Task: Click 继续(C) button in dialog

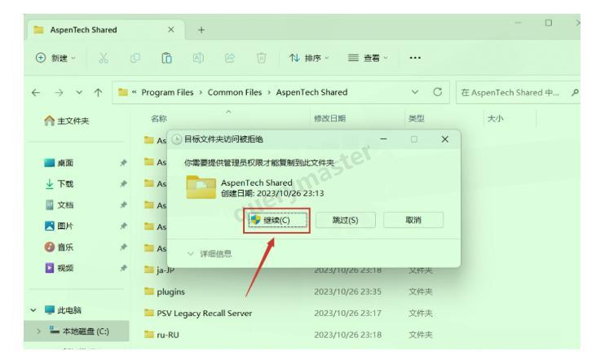Action: coord(277,221)
